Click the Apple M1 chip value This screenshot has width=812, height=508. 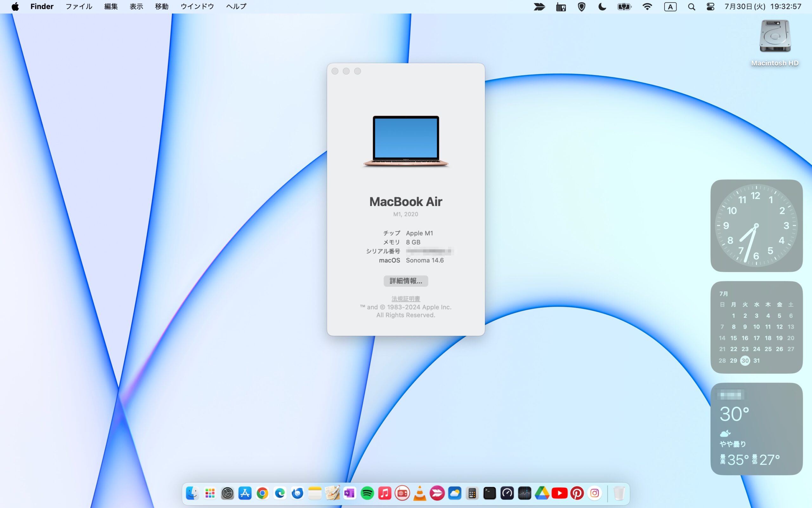[419, 233]
